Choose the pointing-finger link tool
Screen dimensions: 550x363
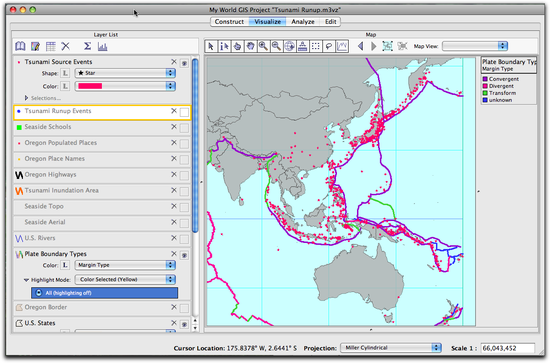[237, 46]
